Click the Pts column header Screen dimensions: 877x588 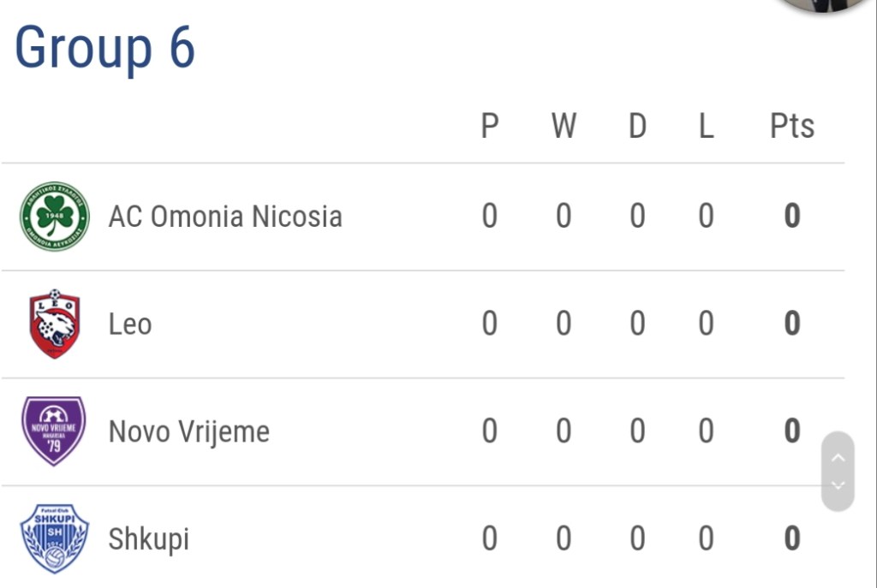pyautogui.click(x=792, y=126)
